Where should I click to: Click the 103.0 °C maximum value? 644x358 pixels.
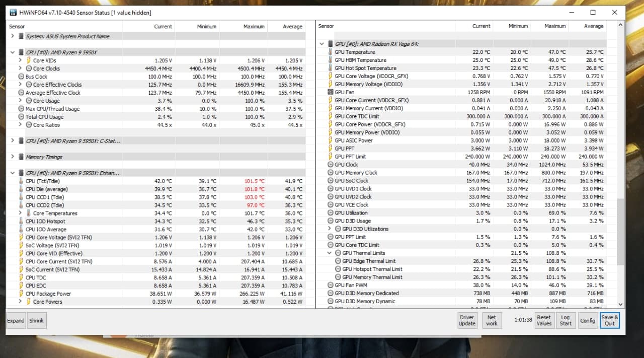[254, 197]
